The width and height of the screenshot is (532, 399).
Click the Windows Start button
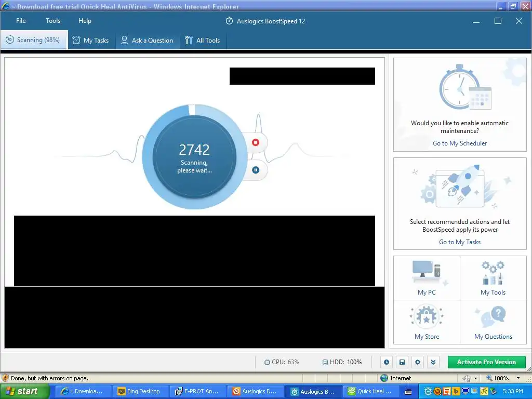[x=25, y=391]
